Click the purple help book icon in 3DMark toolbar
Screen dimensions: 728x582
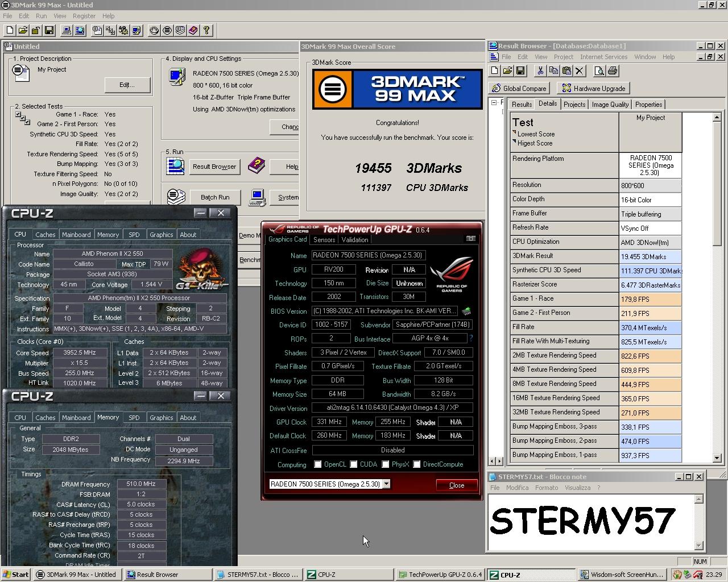point(193,30)
